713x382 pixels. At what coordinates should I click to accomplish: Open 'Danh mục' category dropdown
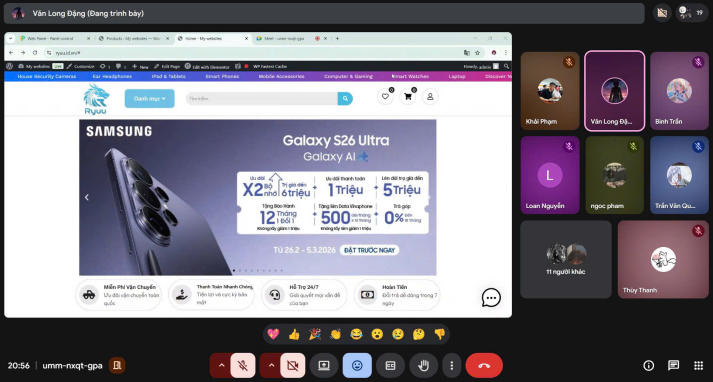pos(150,98)
